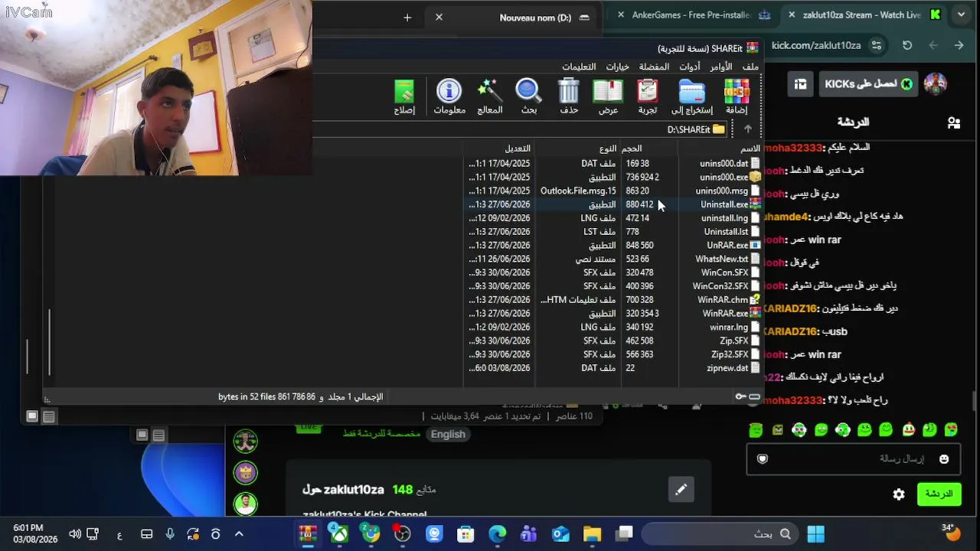The height and width of the screenshot is (551, 980).
Task: Open Microsoft Edge from the taskbar
Action: tap(498, 534)
